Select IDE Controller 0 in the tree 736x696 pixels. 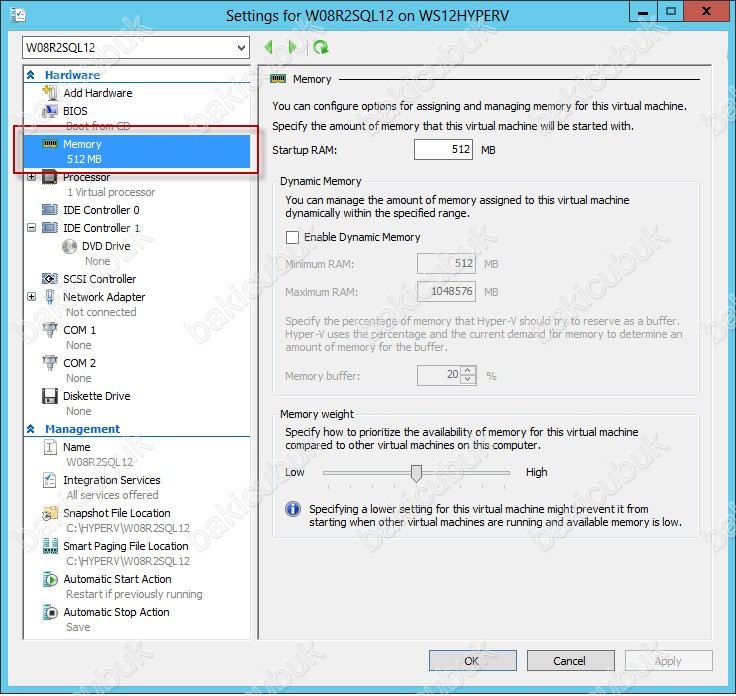101,210
